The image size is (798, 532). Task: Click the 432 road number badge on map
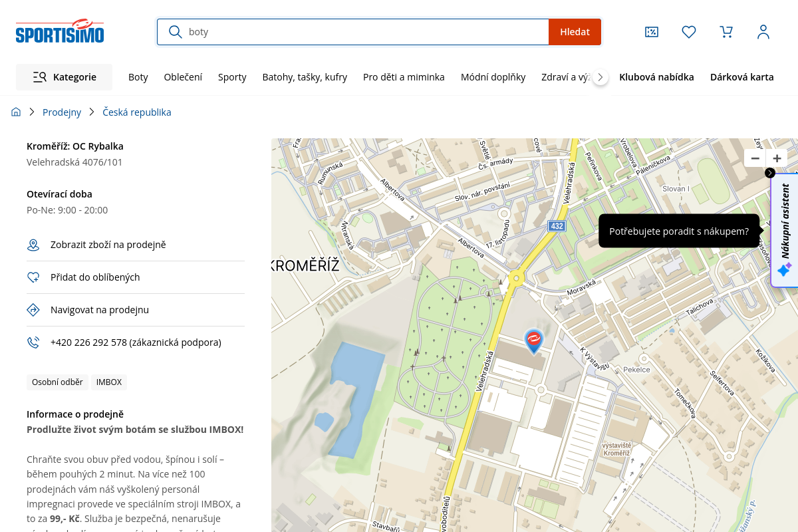coord(557,226)
